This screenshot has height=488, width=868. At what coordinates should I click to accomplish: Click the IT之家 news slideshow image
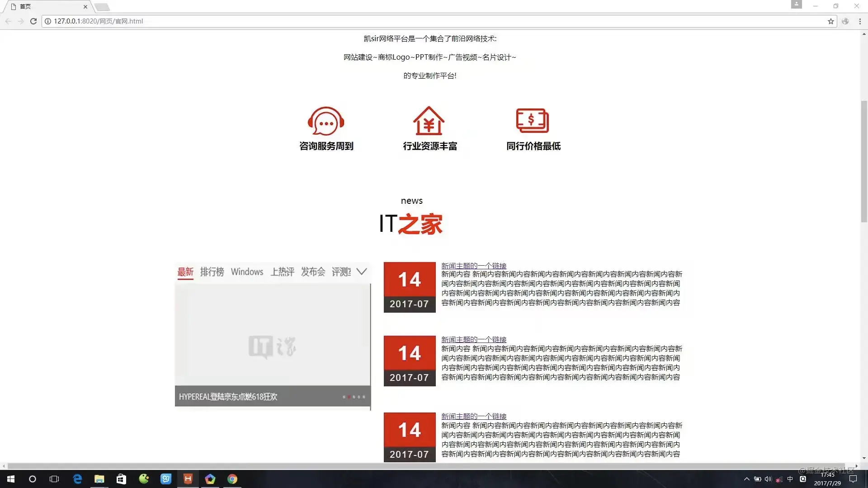click(x=273, y=335)
